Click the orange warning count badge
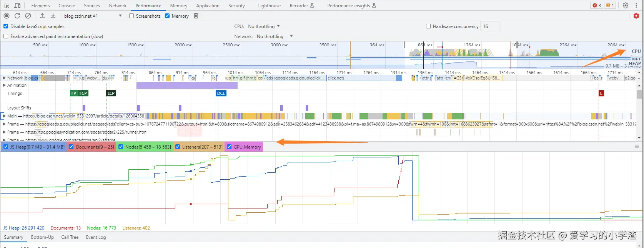Viewport: 644px width, 248px height. click(x=610, y=5)
